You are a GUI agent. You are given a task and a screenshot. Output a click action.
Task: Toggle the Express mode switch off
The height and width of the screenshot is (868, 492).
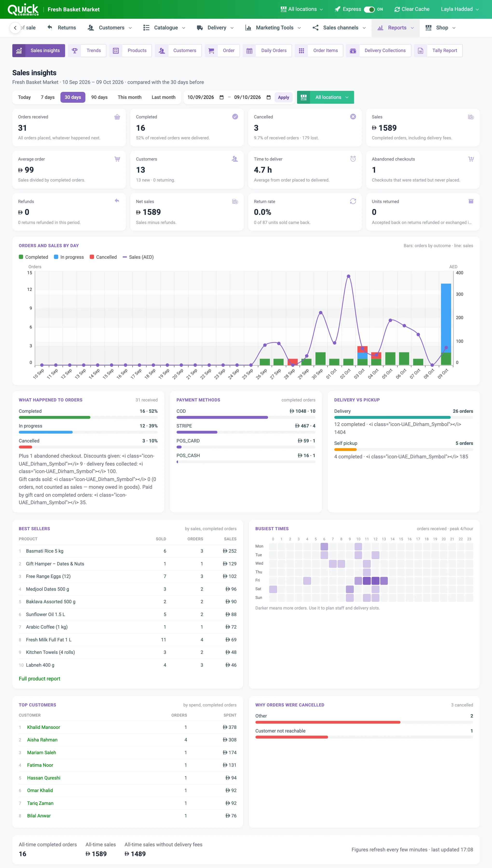tap(369, 9)
